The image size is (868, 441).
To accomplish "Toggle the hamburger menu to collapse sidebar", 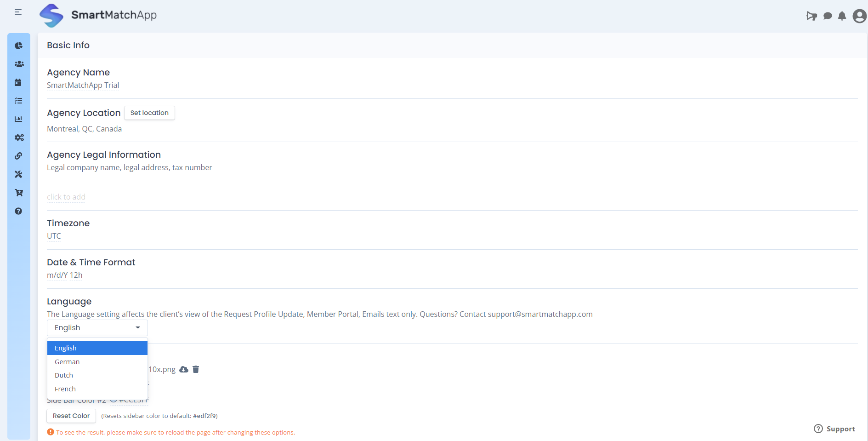I will click(18, 12).
